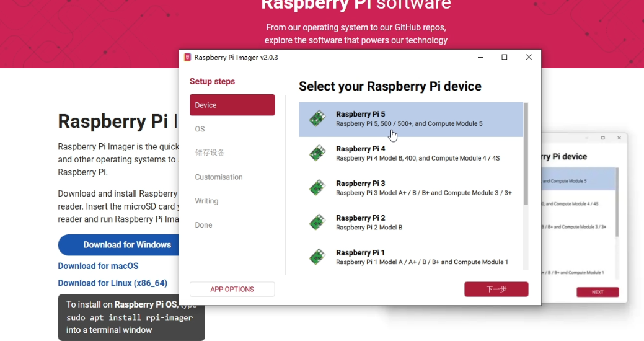Close the Raspberry Pi Imager window
Image resolution: width=644 pixels, height=341 pixels.
point(529,57)
